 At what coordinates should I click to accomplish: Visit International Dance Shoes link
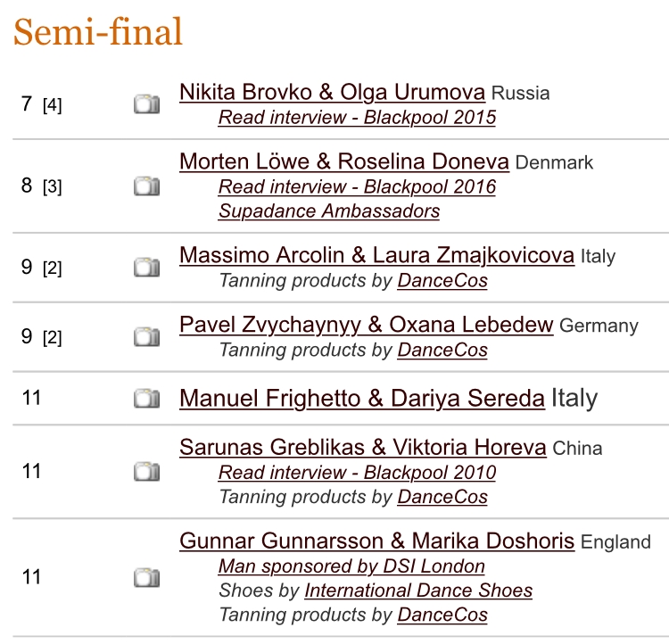(x=418, y=590)
